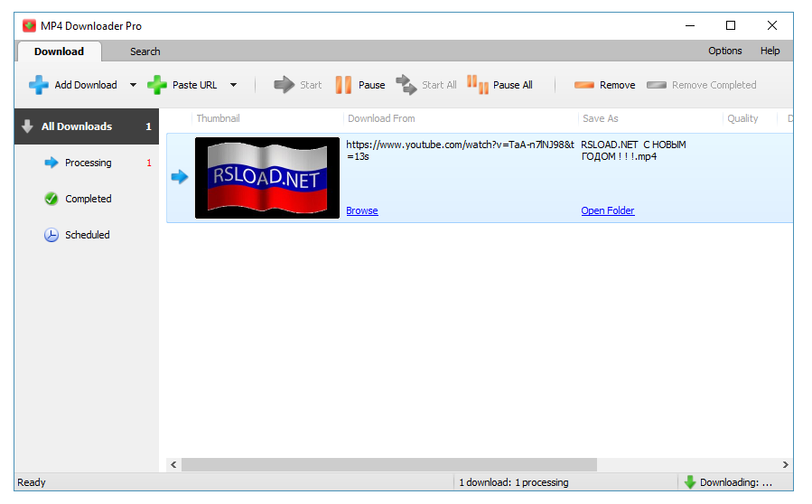Expand the Add Download dropdown arrow
Screen dimensions: 812x504
pyautogui.click(x=133, y=85)
